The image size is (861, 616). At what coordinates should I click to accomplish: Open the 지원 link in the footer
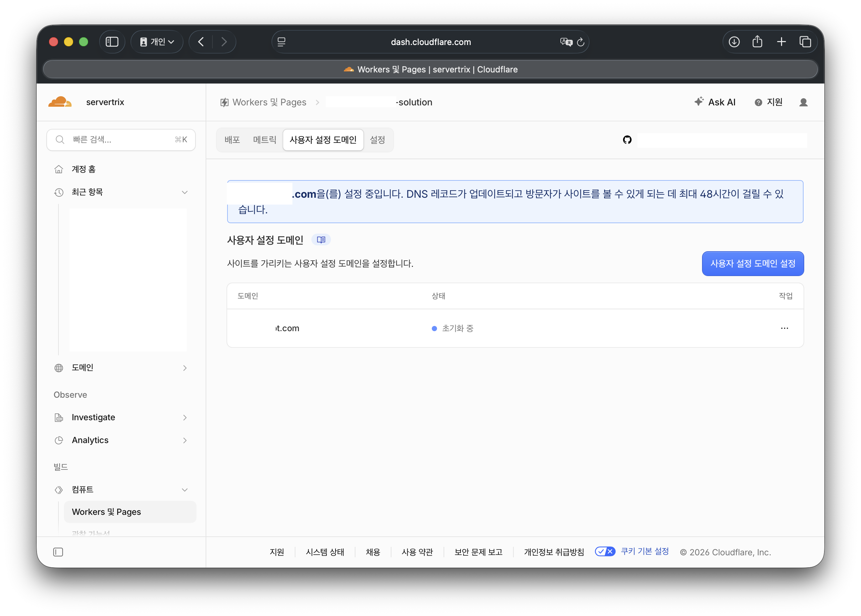(x=277, y=552)
